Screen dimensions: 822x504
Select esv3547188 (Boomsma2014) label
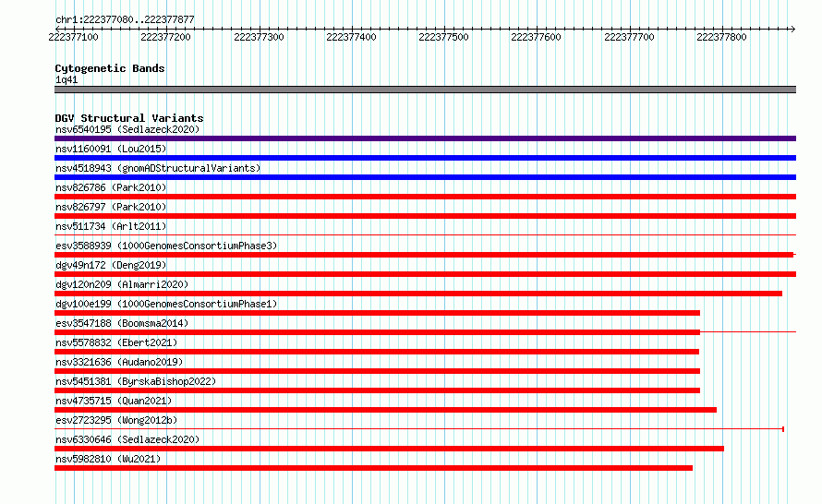(x=122, y=323)
